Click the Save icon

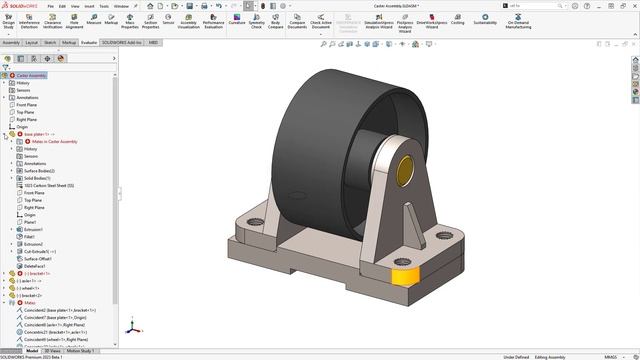pos(190,6)
